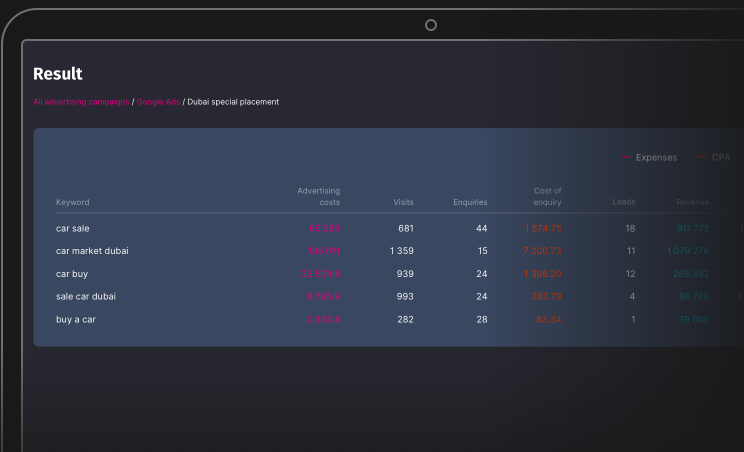
Task: Click advertising cost value 2 333.4
Action: (x=323, y=320)
